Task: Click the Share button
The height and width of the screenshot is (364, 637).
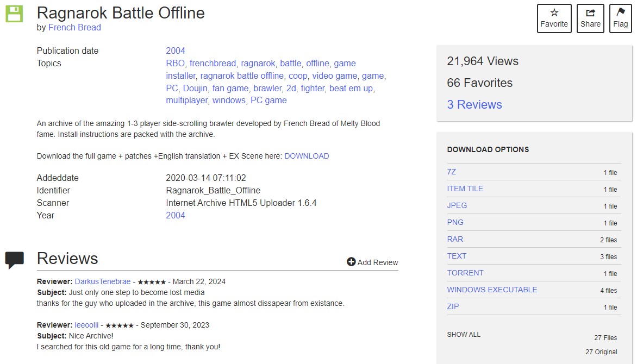Action: pos(590,18)
